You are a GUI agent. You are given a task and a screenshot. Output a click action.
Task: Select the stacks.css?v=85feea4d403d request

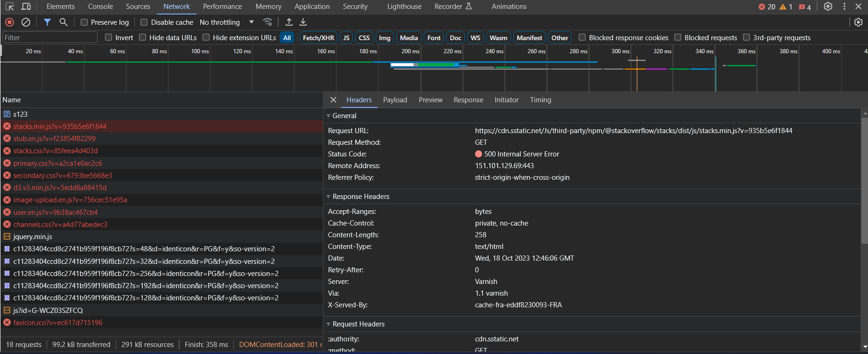click(x=161, y=151)
